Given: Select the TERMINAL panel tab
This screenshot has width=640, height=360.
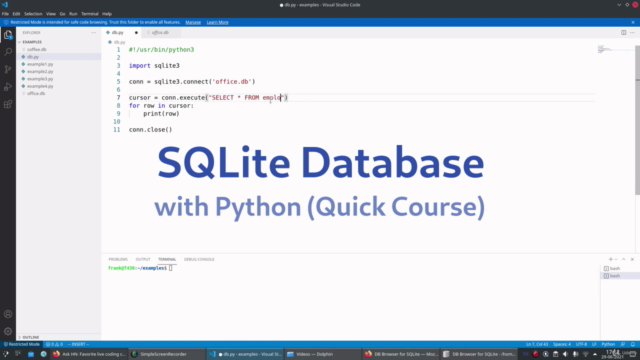Looking at the screenshot, I should point(167,259).
